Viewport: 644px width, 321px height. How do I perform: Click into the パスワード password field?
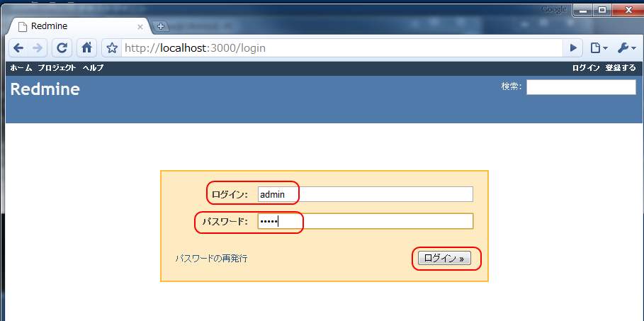click(x=365, y=221)
